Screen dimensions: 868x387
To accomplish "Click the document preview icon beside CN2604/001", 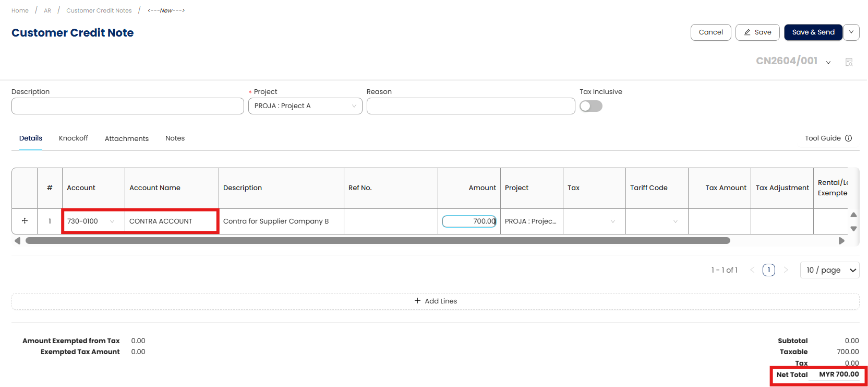I will pos(849,62).
